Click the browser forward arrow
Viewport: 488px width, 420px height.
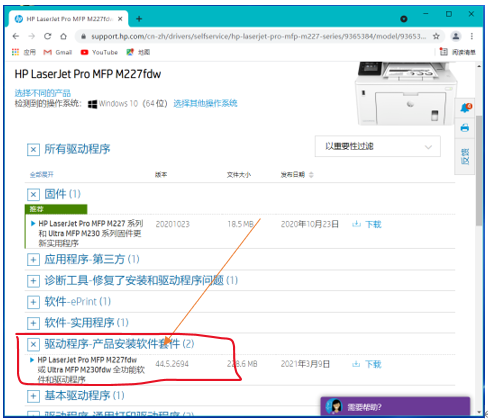click(32, 36)
